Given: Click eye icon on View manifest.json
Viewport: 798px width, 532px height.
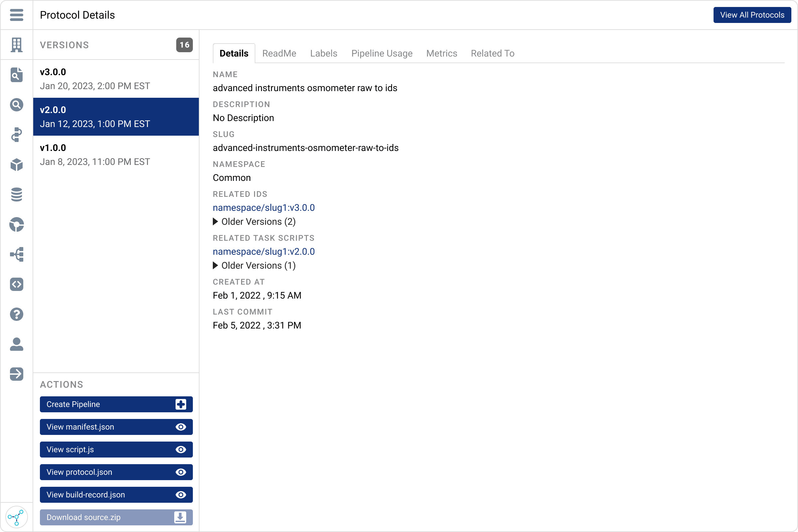Looking at the screenshot, I should coord(181,427).
